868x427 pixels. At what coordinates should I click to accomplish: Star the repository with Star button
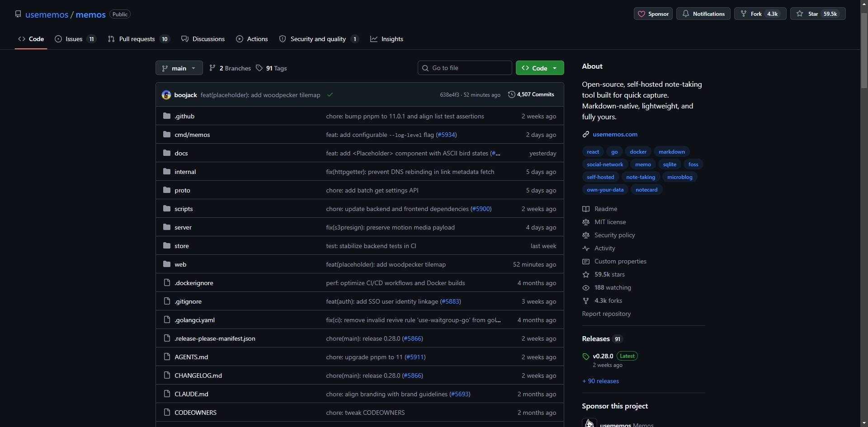[818, 14]
